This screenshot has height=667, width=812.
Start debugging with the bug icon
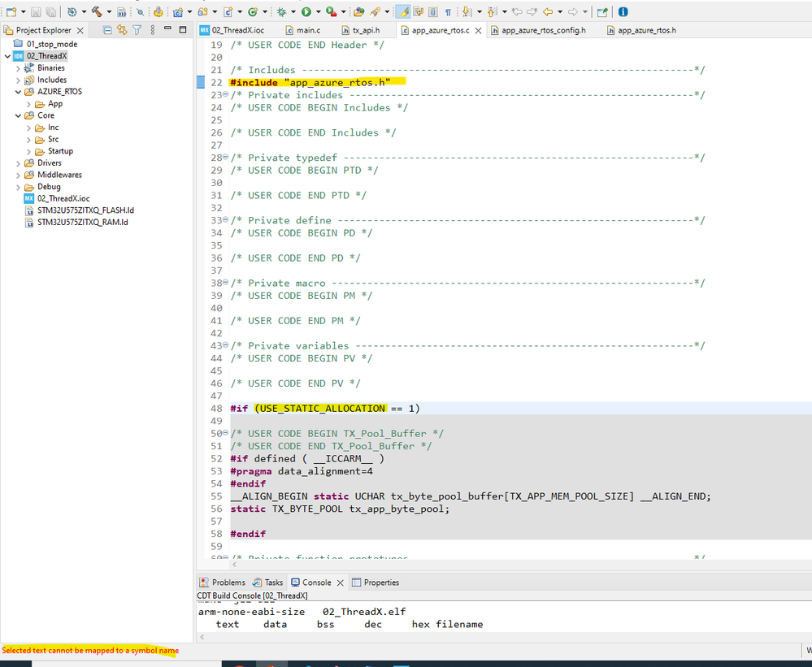click(x=281, y=12)
